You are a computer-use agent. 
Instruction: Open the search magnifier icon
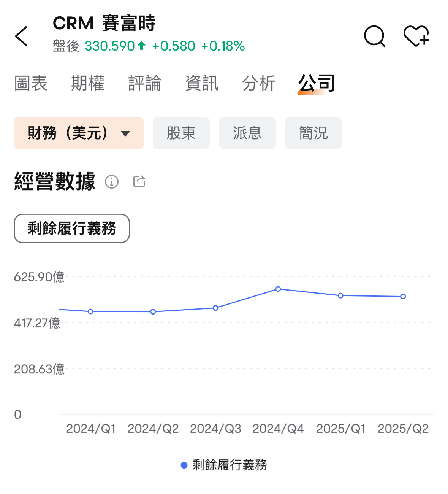coord(374,36)
